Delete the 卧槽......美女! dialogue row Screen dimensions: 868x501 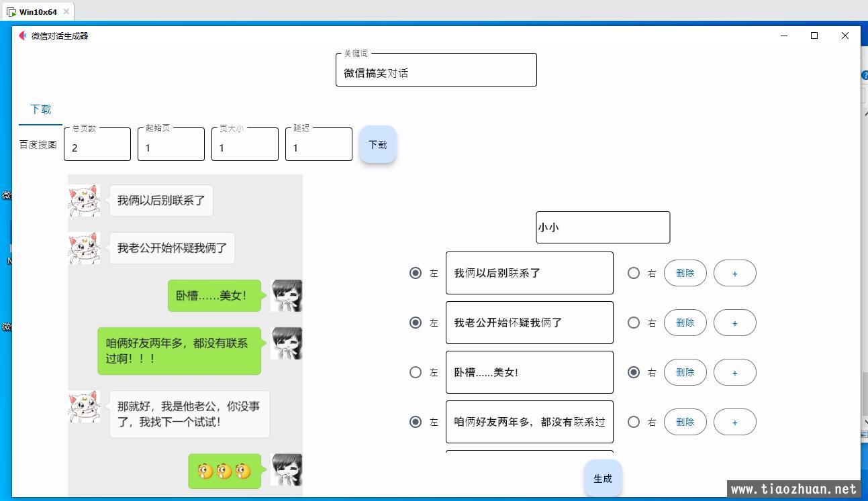(685, 372)
